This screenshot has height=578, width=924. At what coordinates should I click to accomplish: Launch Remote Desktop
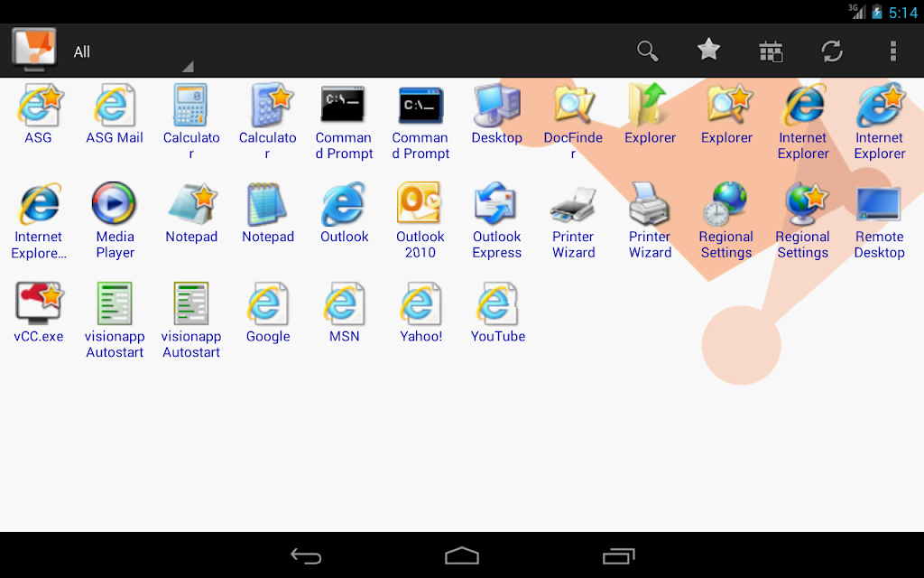(x=879, y=221)
